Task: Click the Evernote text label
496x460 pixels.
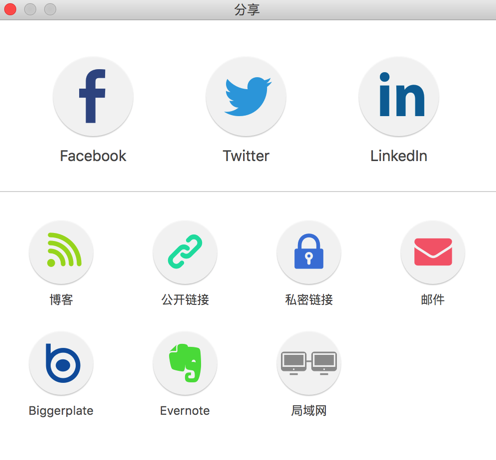Action: [x=185, y=411]
